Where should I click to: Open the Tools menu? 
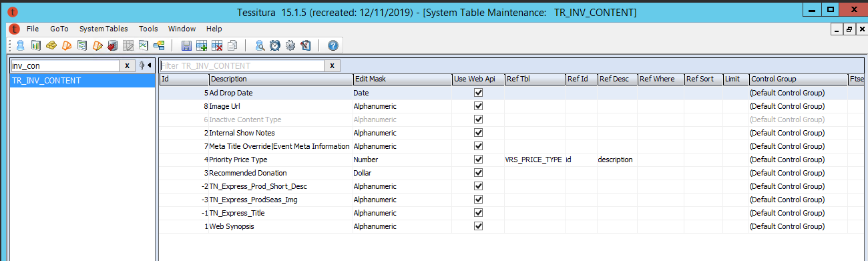pos(148,29)
